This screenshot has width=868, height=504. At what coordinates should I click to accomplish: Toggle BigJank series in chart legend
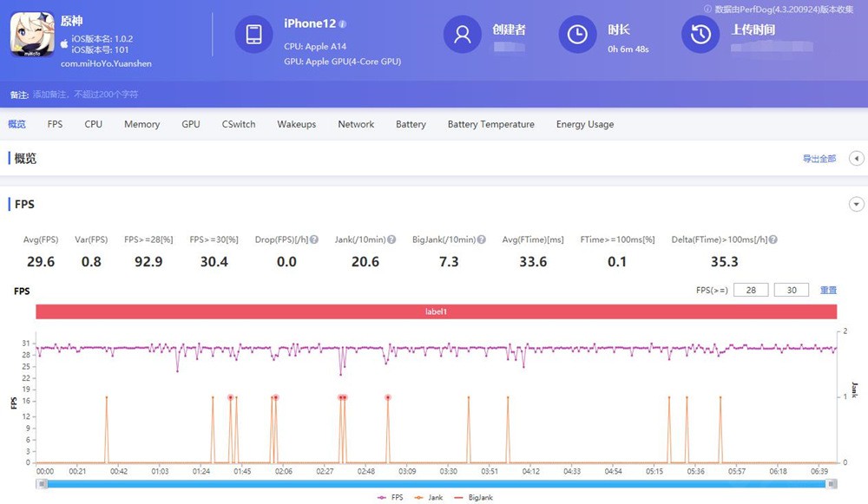[474, 498]
